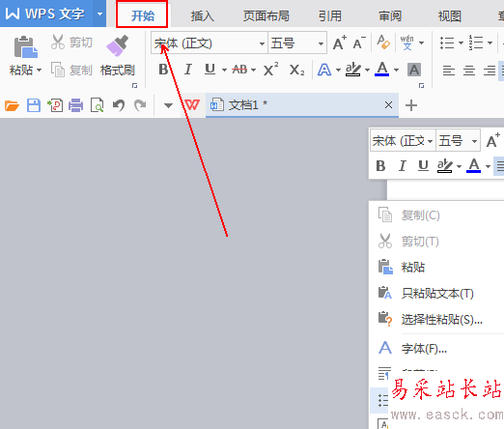Apply subscript X₂ formatting
This screenshot has height=429, width=504.
(296, 70)
